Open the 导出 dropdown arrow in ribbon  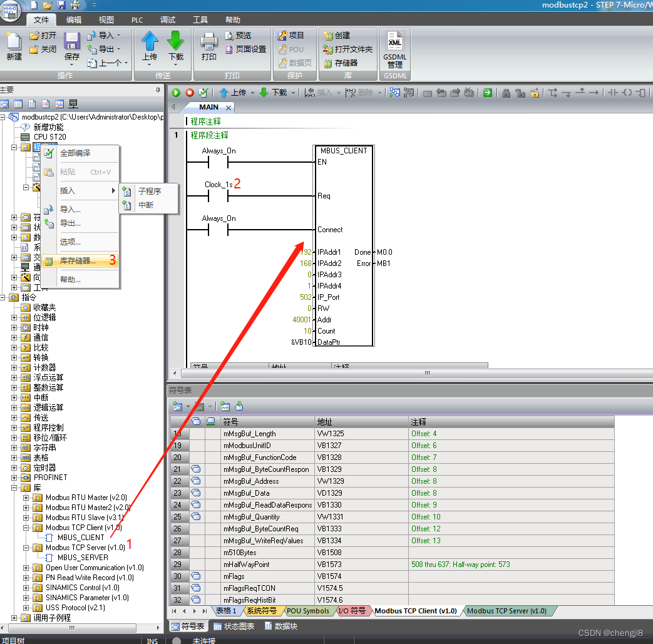pyautogui.click(x=119, y=49)
